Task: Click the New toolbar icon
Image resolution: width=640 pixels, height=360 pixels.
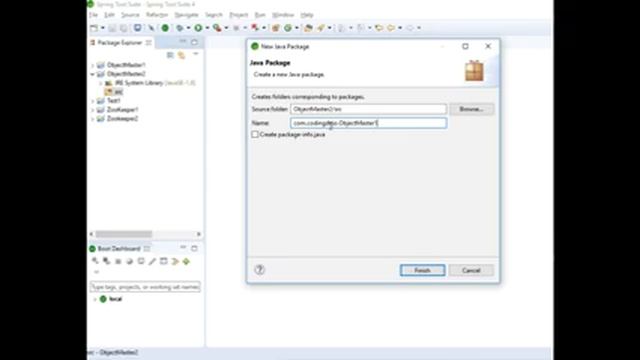Action: point(94,28)
